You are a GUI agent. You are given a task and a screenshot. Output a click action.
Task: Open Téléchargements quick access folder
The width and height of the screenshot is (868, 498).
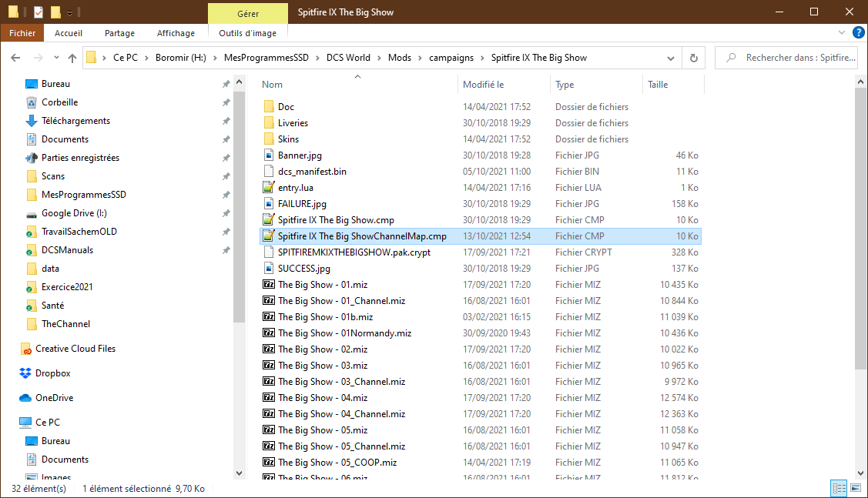point(75,121)
